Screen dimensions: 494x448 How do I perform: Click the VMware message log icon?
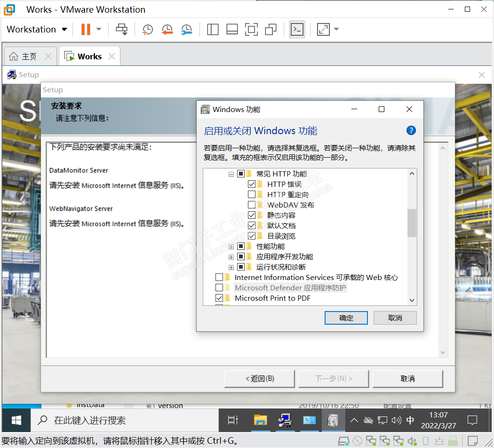coord(473,441)
